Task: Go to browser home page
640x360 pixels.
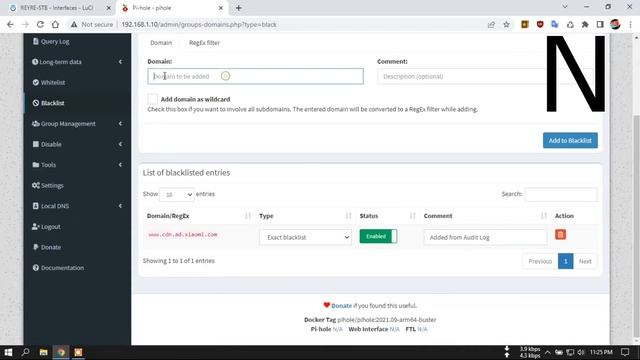Action: coord(55,24)
